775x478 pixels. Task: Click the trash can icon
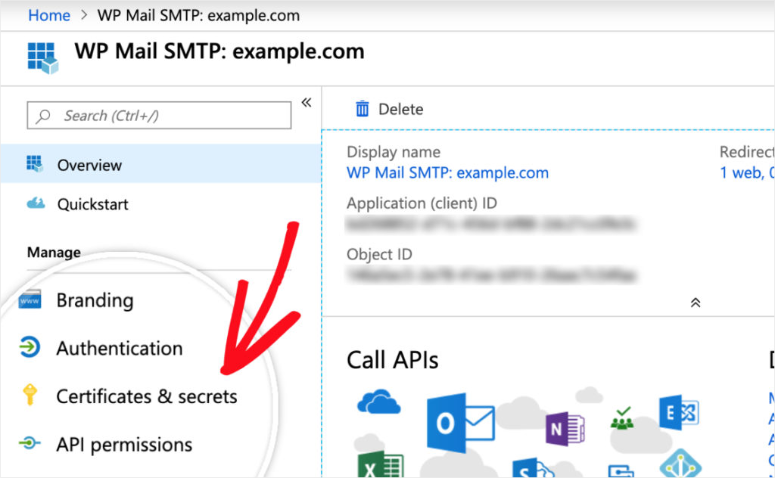[362, 108]
